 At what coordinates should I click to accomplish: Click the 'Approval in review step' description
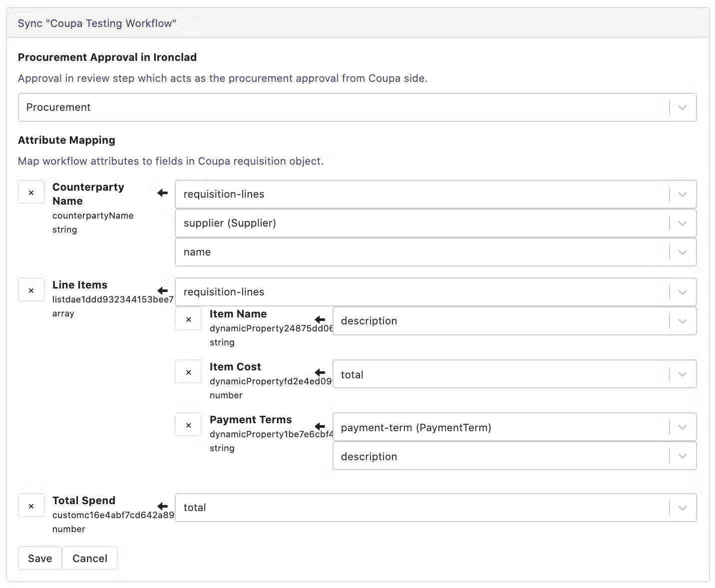click(223, 78)
